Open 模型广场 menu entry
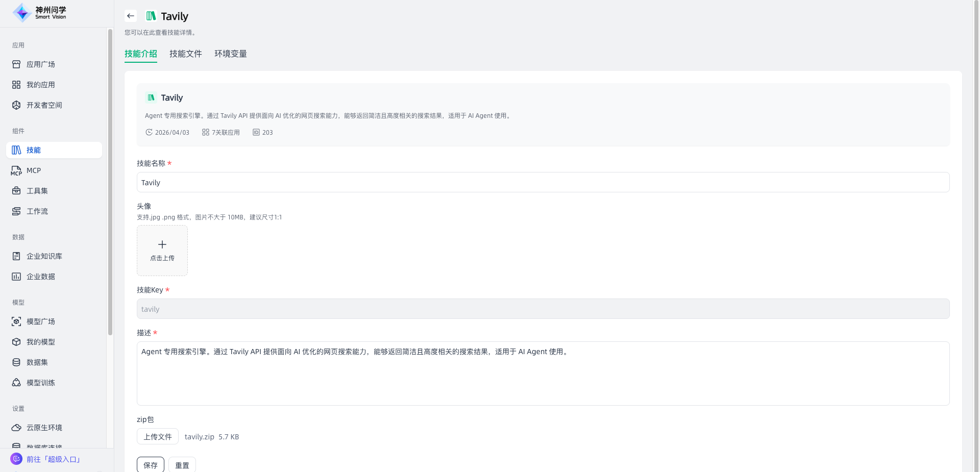The width and height of the screenshot is (980, 472). click(x=54, y=321)
